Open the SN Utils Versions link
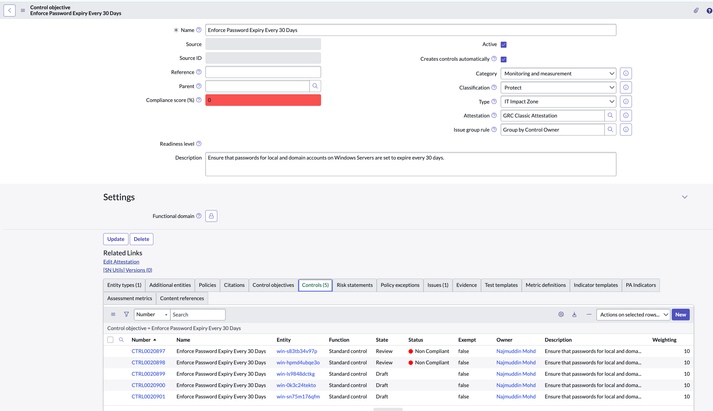Image resolution: width=713 pixels, height=411 pixels. pos(128,270)
